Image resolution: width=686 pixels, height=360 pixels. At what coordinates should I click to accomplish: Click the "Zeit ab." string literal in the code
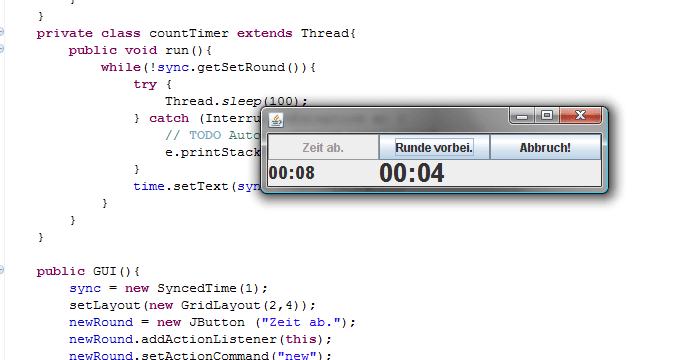[x=301, y=322]
